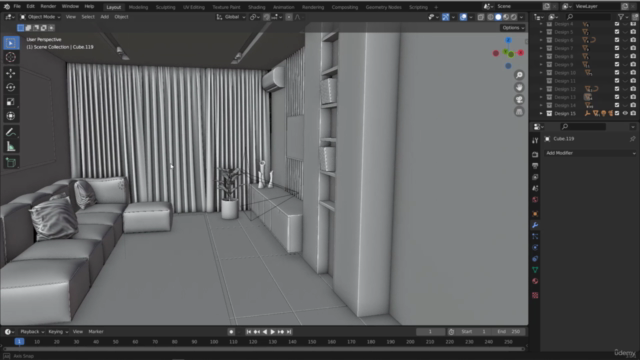Switch to Rendered viewport shading
The height and width of the screenshot is (360, 640).
pos(514,17)
